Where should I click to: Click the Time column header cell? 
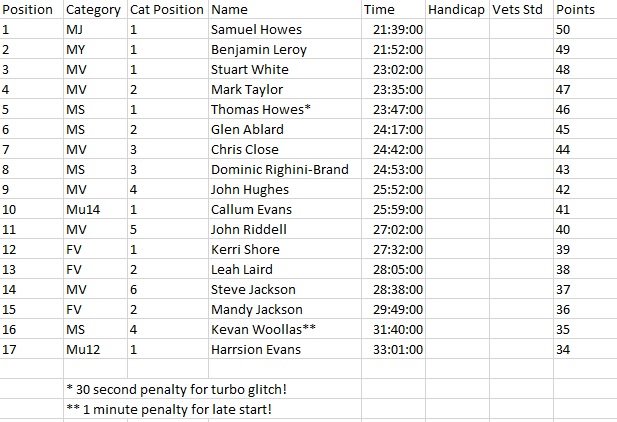click(x=380, y=10)
